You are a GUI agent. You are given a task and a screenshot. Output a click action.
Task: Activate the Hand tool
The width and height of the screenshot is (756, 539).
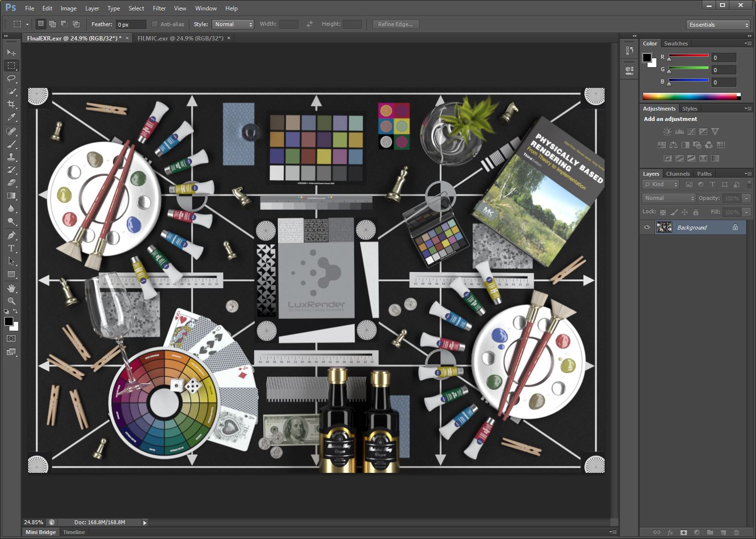tap(11, 288)
